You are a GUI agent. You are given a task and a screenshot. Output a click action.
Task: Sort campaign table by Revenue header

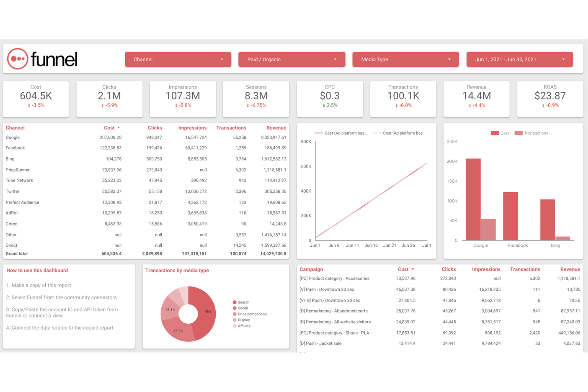pyautogui.click(x=570, y=269)
